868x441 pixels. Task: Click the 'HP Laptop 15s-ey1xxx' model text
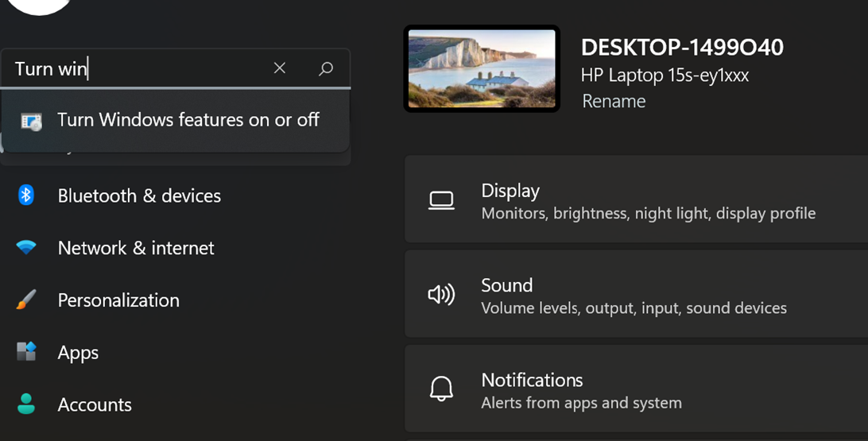click(665, 75)
